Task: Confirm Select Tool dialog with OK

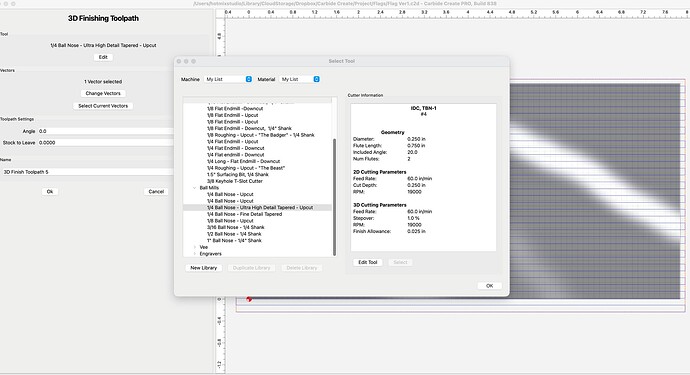Action: tap(489, 286)
